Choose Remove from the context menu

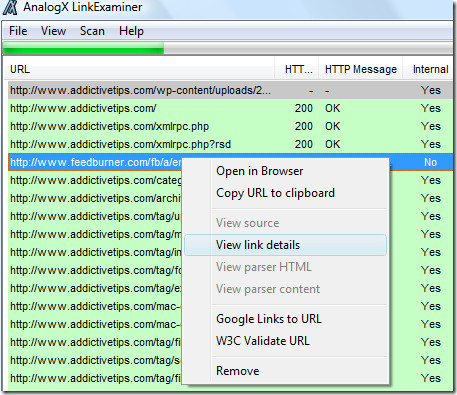coord(286,371)
